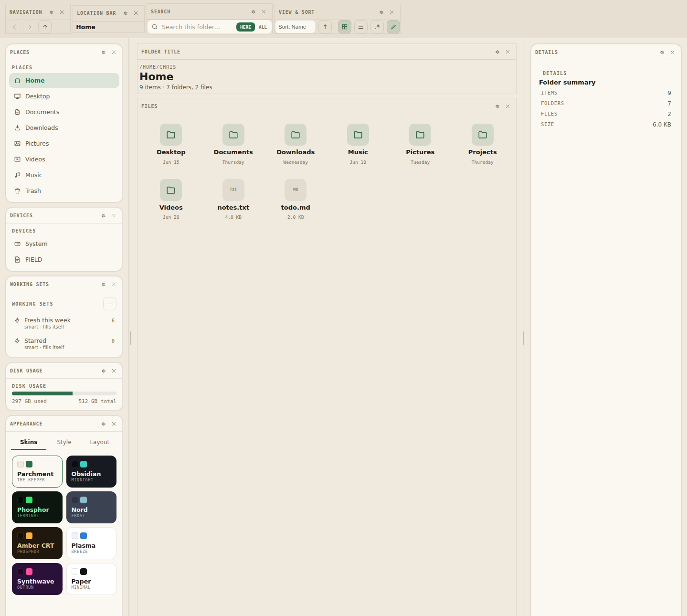The height and width of the screenshot is (616, 687).
Task: Apply the Amber CRT skin
Action: point(37,543)
